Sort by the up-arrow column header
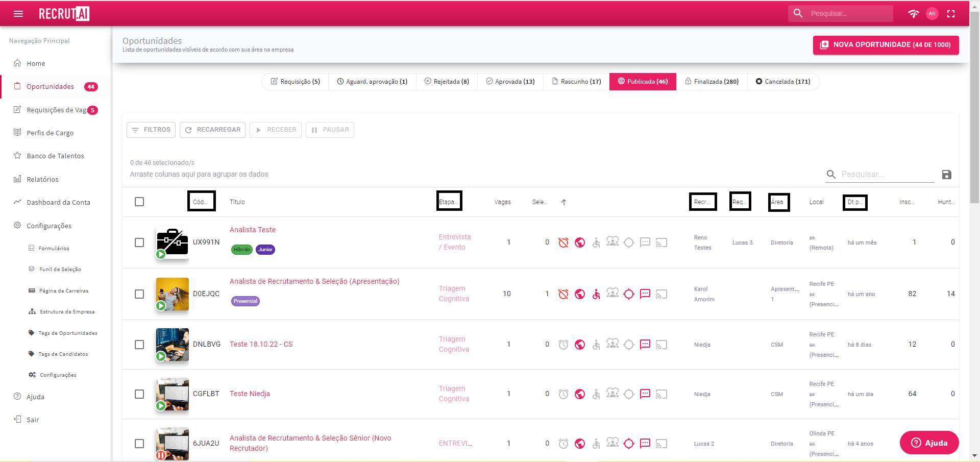 click(563, 202)
